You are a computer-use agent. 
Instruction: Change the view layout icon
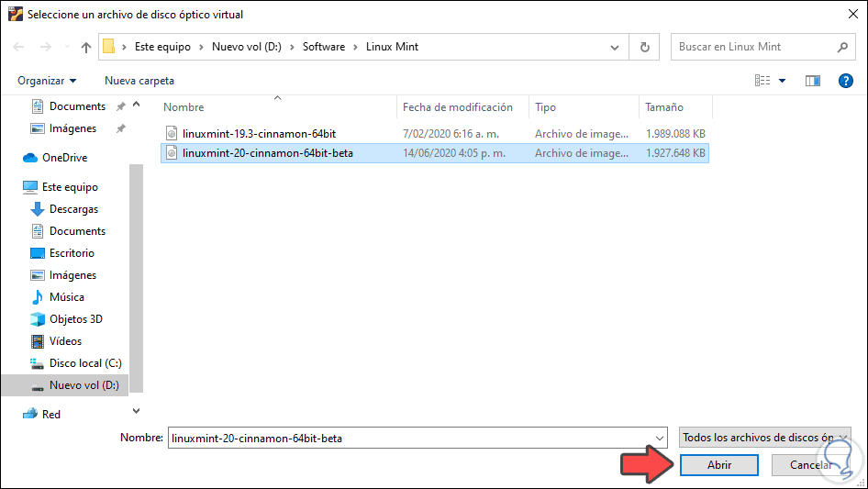762,81
